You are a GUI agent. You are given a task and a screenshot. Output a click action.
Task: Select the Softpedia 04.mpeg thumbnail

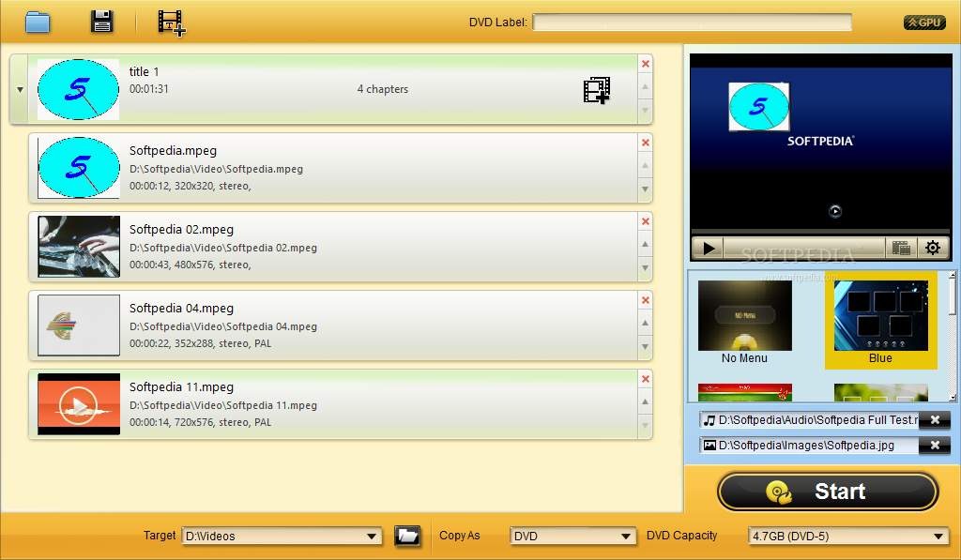79,325
